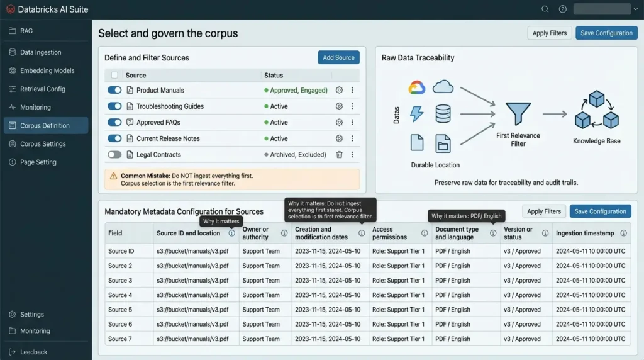Image resolution: width=644 pixels, height=360 pixels.
Task: Click the Databricks logo icon
Action: tap(11, 9)
